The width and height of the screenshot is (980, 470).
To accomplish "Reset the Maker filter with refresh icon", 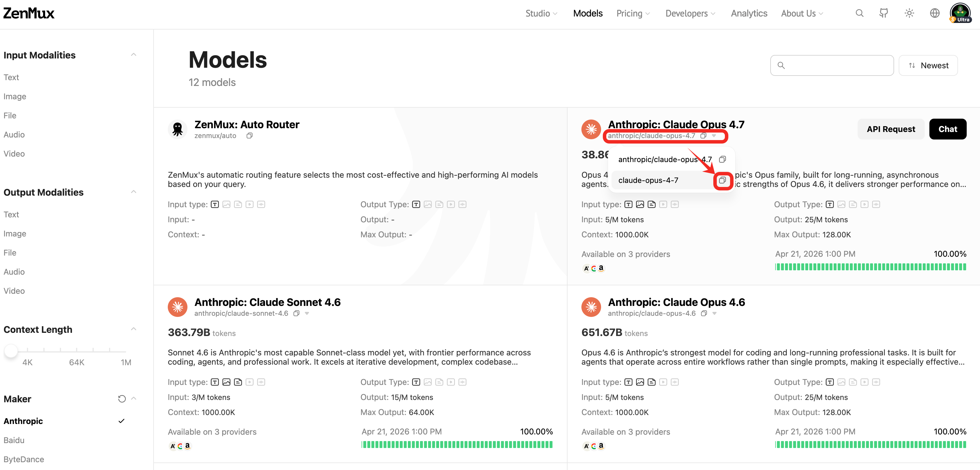I will click(122, 399).
